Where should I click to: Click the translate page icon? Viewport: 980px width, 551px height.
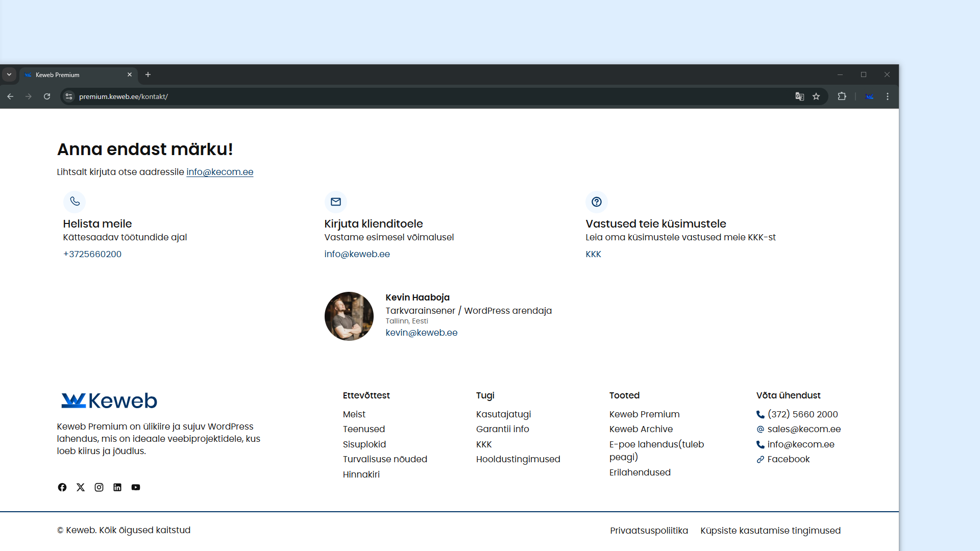[800, 96]
